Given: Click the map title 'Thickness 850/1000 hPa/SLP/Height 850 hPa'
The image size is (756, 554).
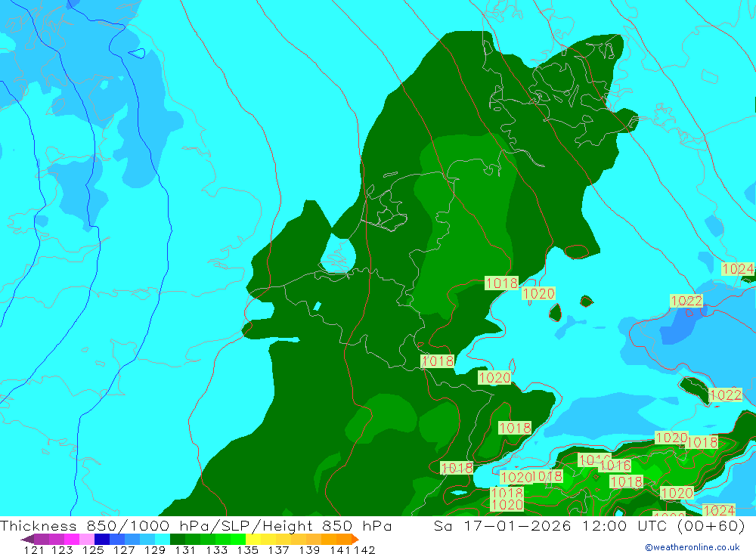Looking at the screenshot, I should pos(196,525).
